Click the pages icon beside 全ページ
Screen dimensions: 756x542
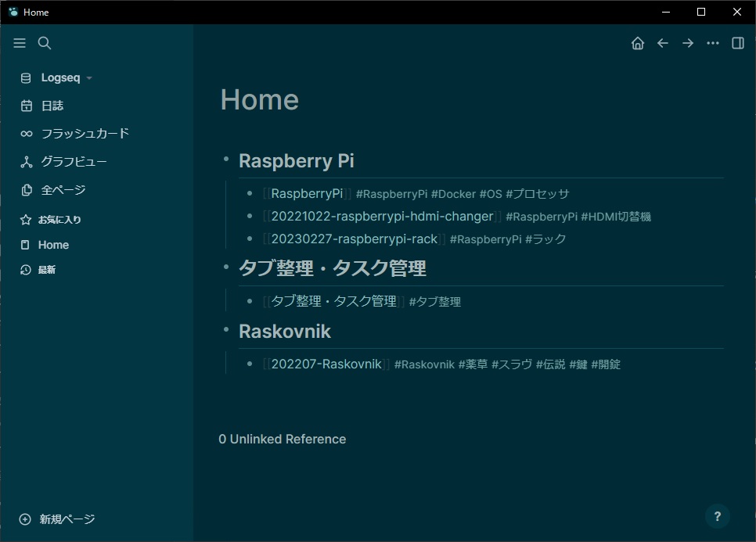[x=27, y=190]
